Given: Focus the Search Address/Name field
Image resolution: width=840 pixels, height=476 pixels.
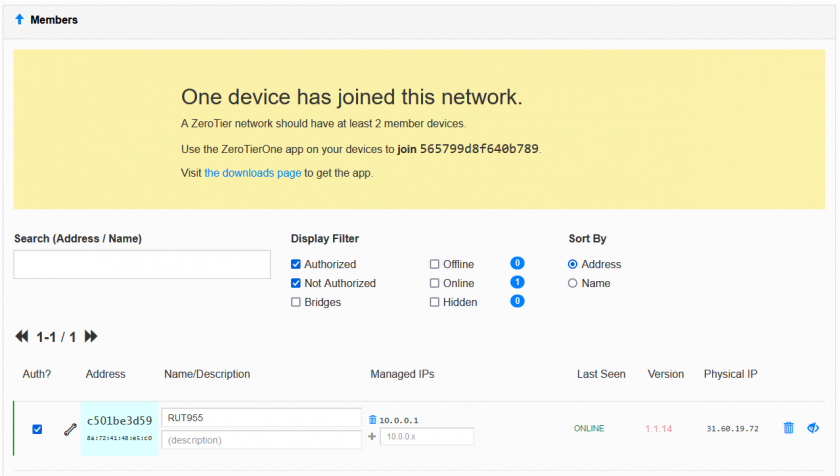Looking at the screenshot, I should [x=142, y=265].
